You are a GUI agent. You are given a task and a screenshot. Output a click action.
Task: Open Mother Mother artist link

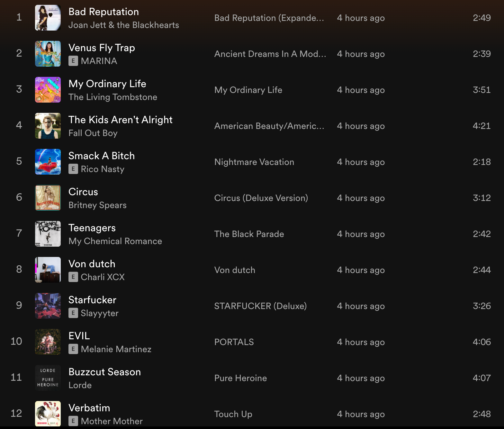[112, 421]
